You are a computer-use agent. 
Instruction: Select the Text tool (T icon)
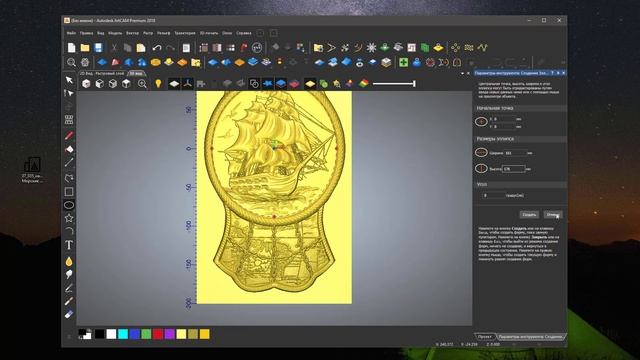point(69,245)
